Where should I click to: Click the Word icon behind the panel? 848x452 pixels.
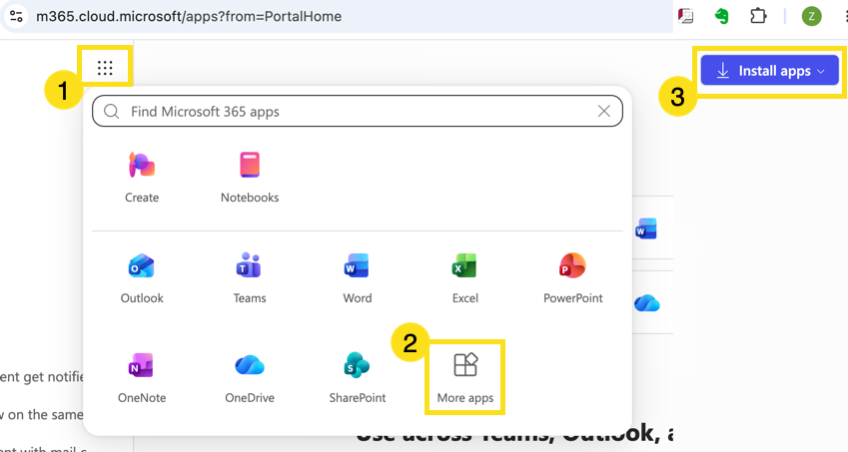[x=646, y=229]
